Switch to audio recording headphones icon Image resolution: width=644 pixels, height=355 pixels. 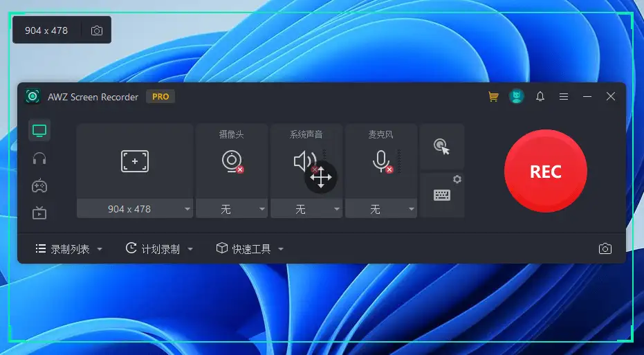coord(39,158)
